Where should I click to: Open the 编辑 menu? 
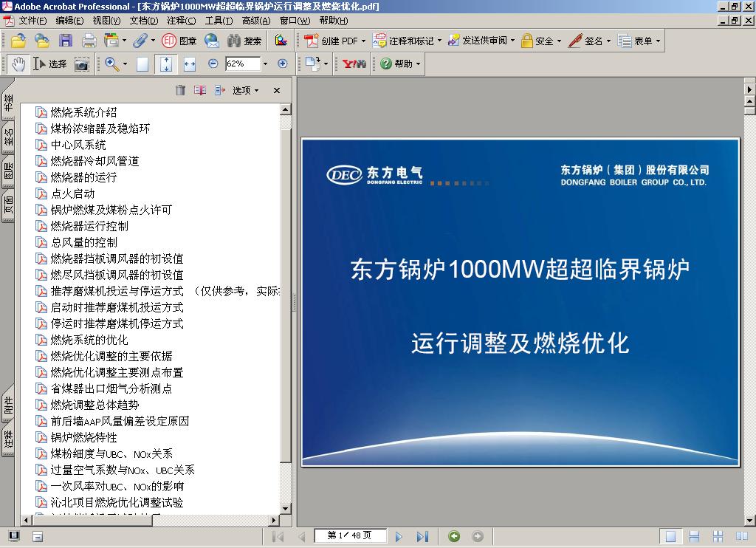(69, 21)
